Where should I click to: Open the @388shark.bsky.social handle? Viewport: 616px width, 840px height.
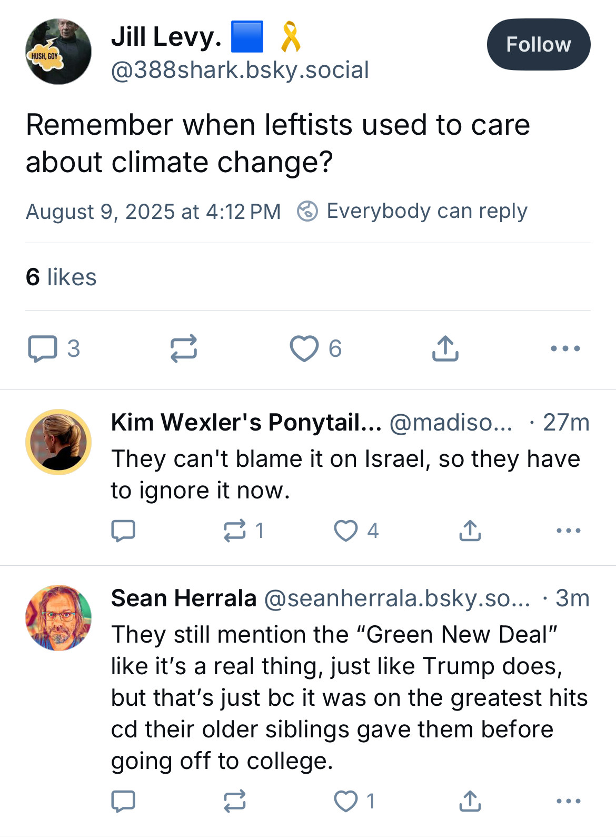(x=240, y=70)
